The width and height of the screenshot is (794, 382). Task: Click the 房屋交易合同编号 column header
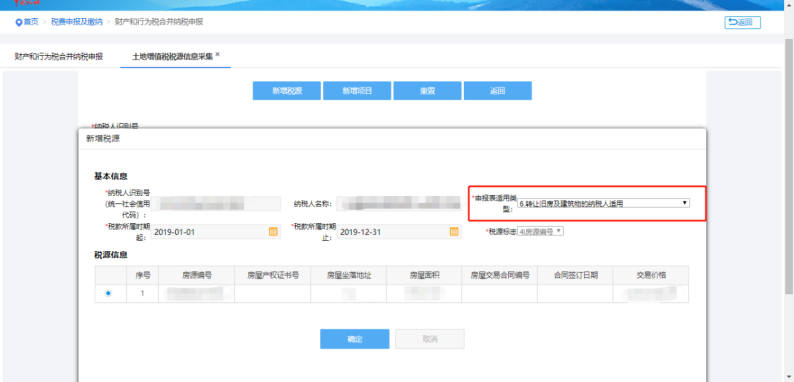click(x=500, y=275)
